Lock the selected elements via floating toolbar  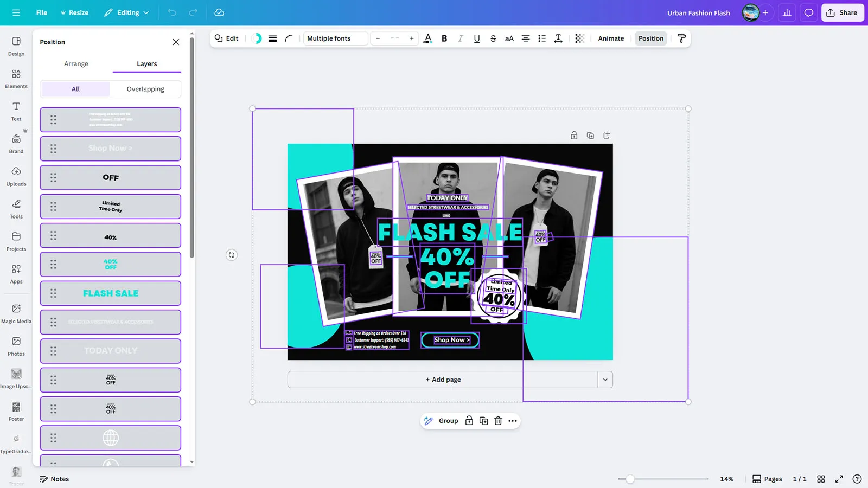(x=469, y=421)
